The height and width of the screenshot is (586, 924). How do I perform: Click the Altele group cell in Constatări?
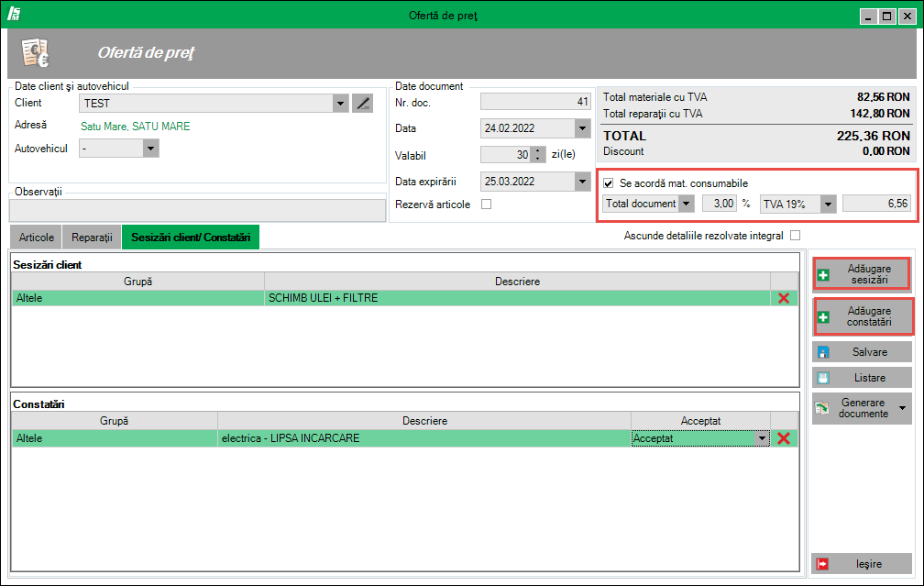[x=115, y=438]
